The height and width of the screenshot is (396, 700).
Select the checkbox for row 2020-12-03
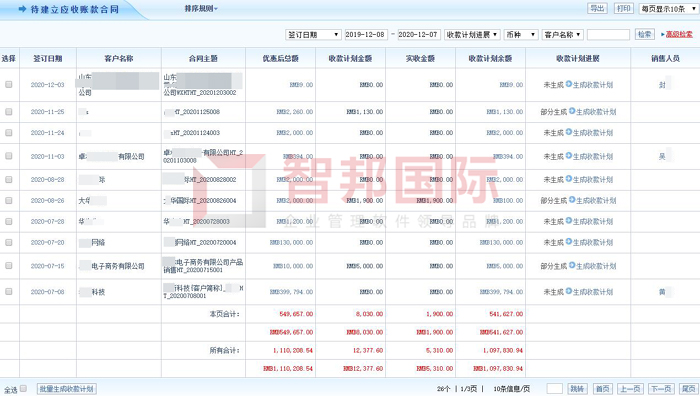click(8, 84)
